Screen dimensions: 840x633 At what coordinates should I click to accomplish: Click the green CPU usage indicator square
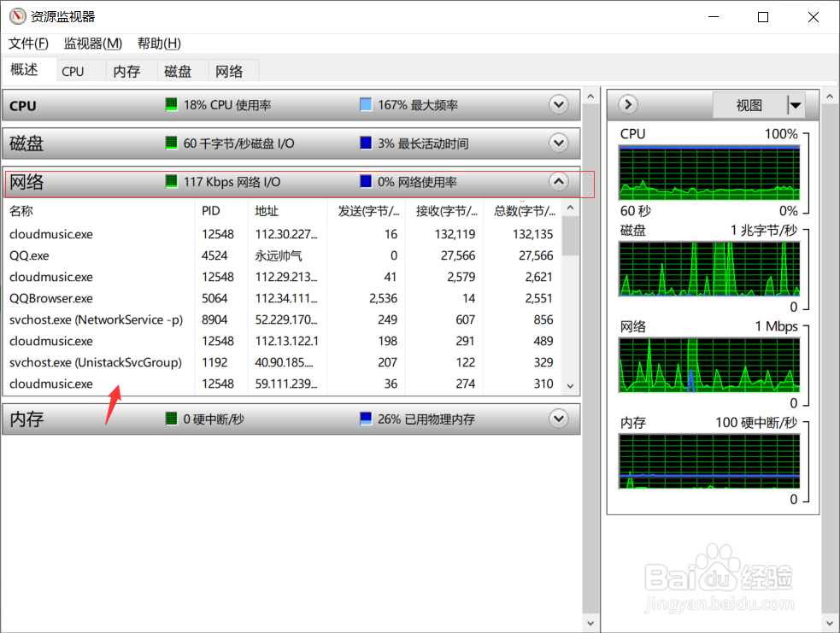172,104
